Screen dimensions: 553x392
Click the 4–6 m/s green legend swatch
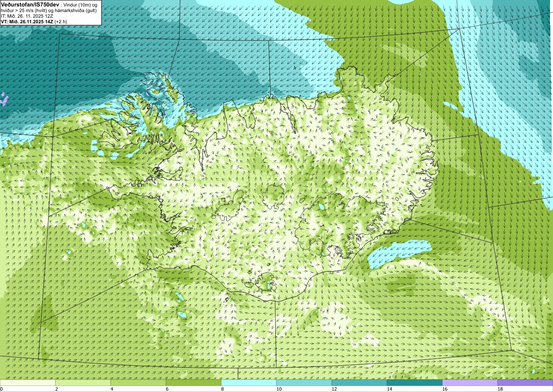point(138,383)
